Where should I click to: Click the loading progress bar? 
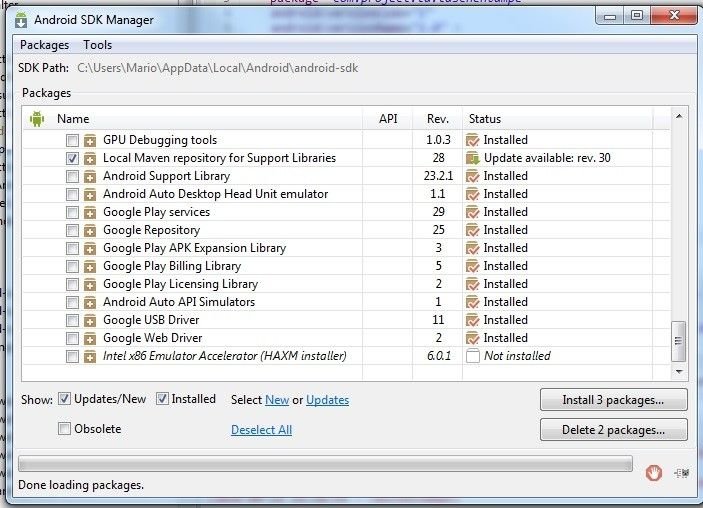(x=325, y=464)
